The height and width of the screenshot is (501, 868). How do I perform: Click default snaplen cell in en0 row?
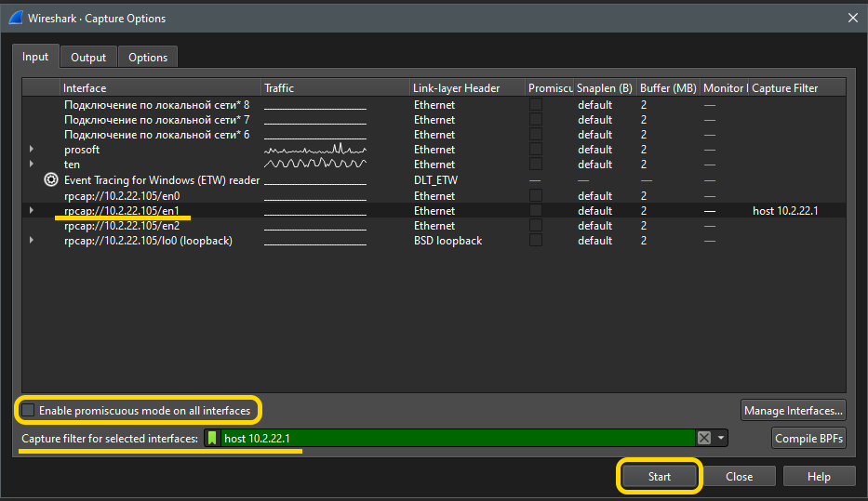point(595,196)
